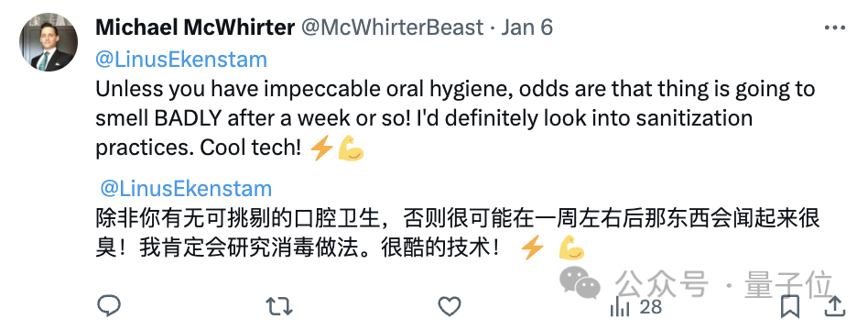Click the 量子位 watermark text
This screenshot has width=868, height=330.
pos(789,284)
